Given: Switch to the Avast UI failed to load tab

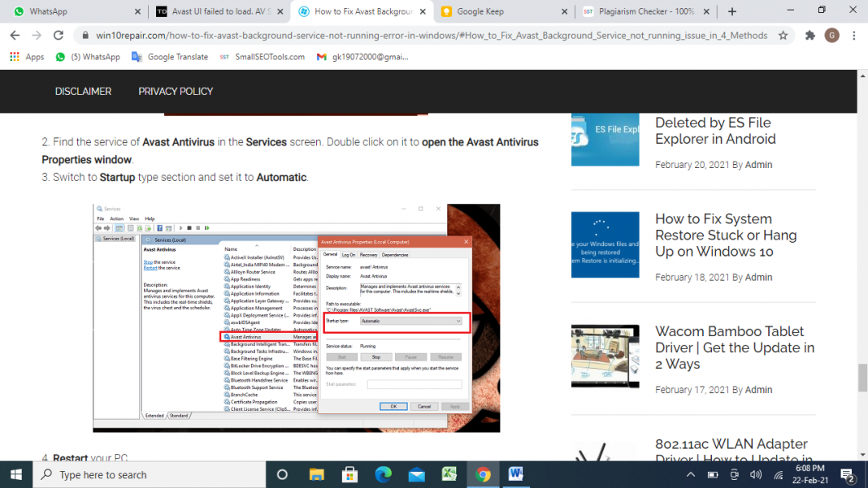Looking at the screenshot, I should click(219, 11).
